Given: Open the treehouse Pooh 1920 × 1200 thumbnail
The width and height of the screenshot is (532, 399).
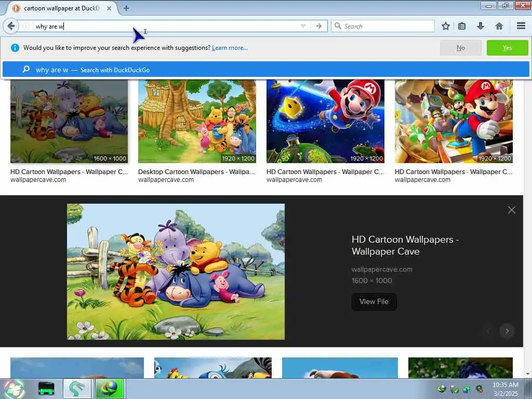Looking at the screenshot, I should click(197, 122).
